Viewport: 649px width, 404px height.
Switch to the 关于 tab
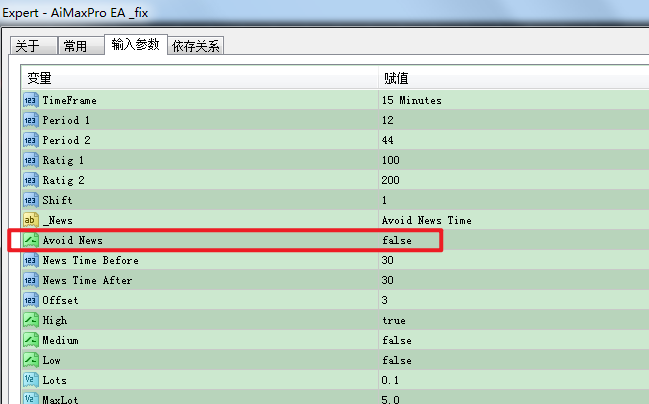click(x=28, y=46)
